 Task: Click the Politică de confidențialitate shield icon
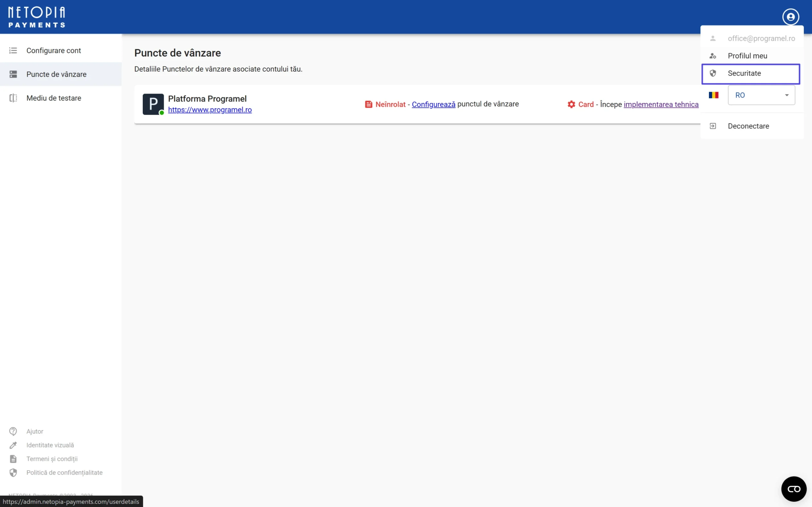click(13, 472)
